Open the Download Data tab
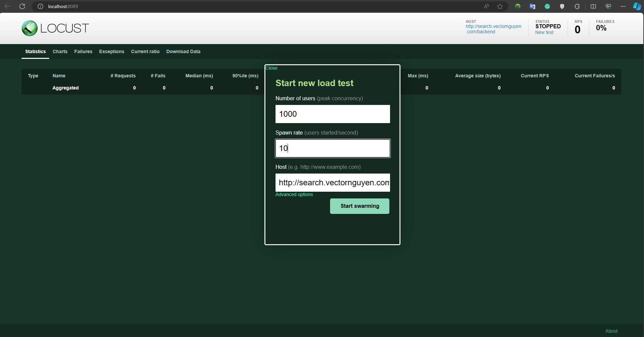The width and height of the screenshot is (644, 337). [183, 51]
